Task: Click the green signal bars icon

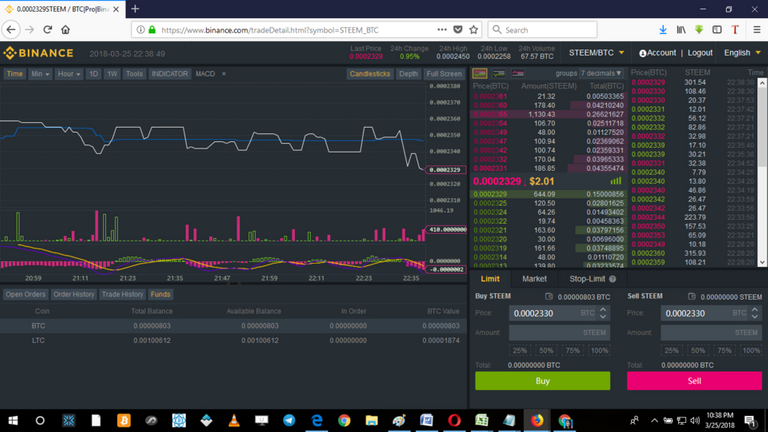Action: click(x=616, y=181)
